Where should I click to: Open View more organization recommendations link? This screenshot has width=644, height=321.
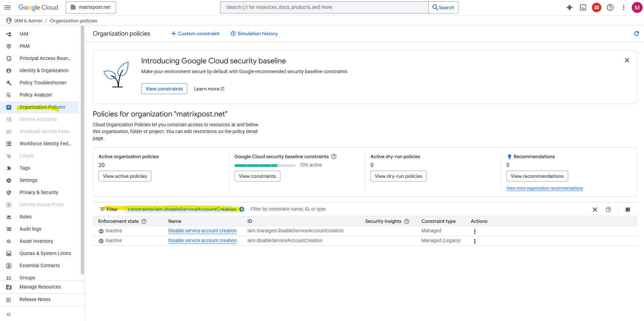click(x=544, y=188)
